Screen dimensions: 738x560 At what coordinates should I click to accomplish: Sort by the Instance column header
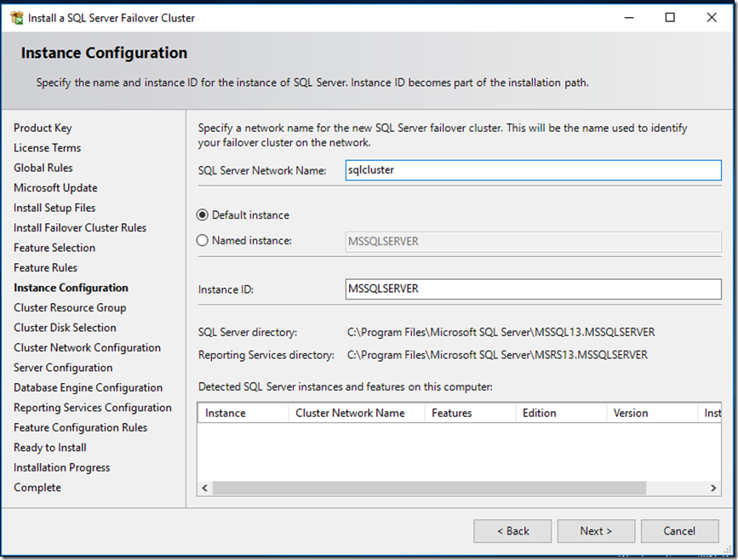coord(243,413)
